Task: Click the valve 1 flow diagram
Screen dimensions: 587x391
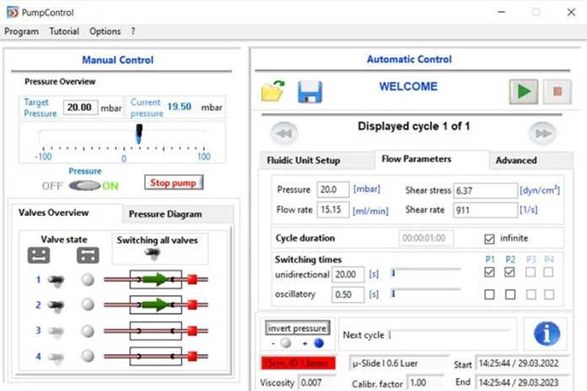Action: [x=156, y=279]
